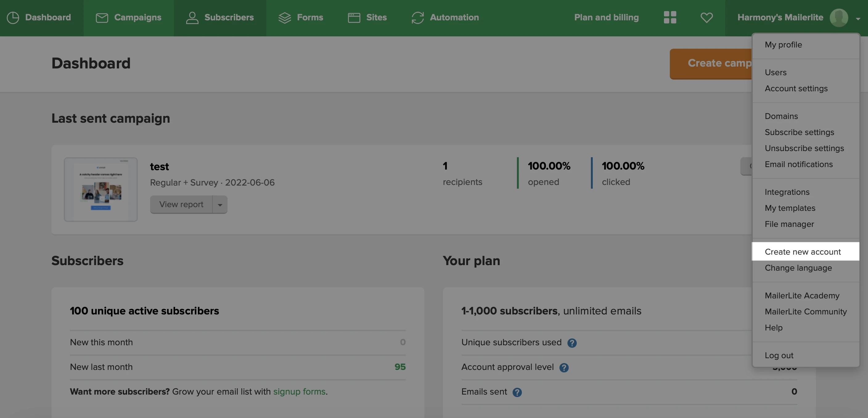Choose Change language in menu
This screenshot has height=418, width=868.
tap(798, 268)
